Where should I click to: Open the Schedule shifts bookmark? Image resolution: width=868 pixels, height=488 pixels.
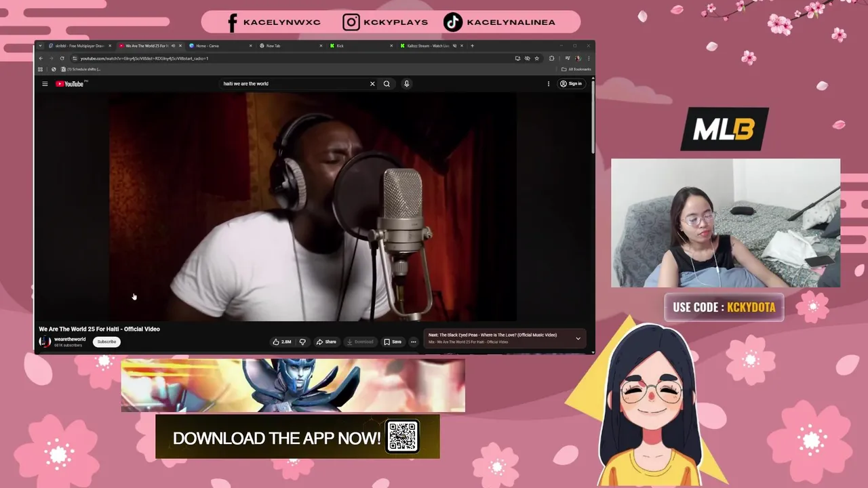click(x=81, y=69)
